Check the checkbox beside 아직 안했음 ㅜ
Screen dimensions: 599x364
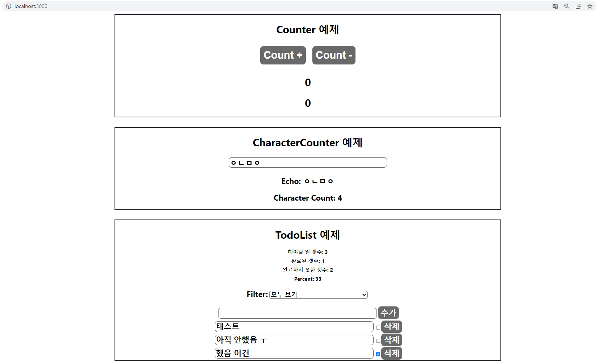coord(378,340)
